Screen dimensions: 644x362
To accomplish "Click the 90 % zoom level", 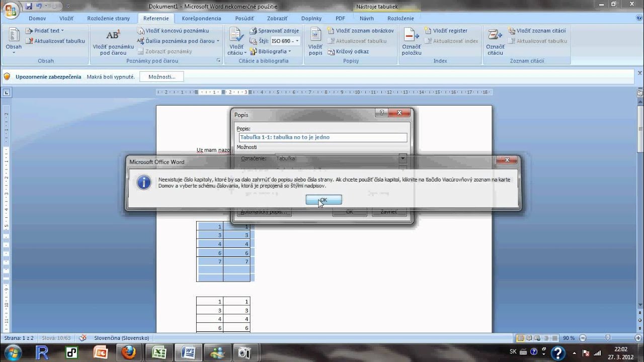I will click(x=569, y=338).
